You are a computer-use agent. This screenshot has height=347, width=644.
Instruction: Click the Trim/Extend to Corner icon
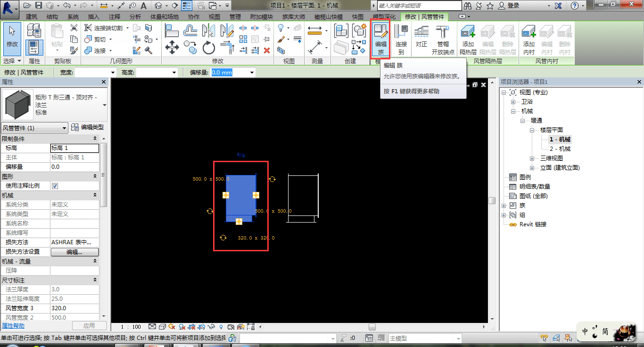pyautogui.click(x=227, y=47)
